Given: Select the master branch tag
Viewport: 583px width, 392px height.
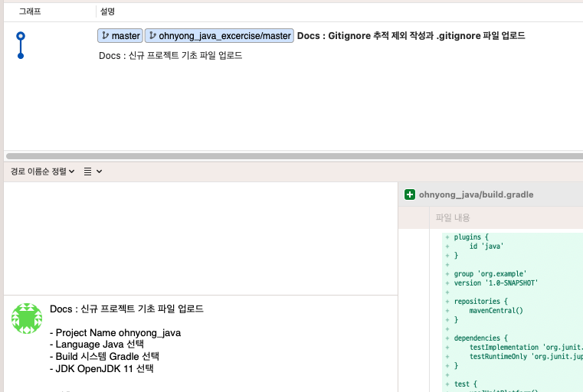Looking at the screenshot, I should [120, 36].
